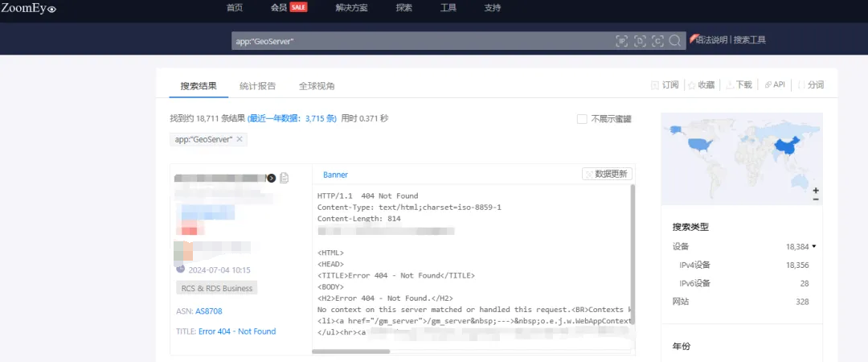Click the ZoomEye logo
Viewport: 868px width, 362px height.
29,8
